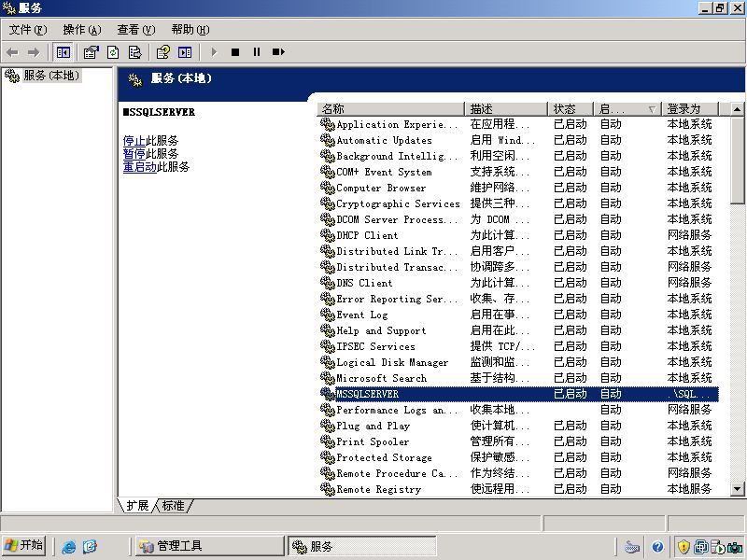Click the 停止 link to stop service

click(x=134, y=141)
